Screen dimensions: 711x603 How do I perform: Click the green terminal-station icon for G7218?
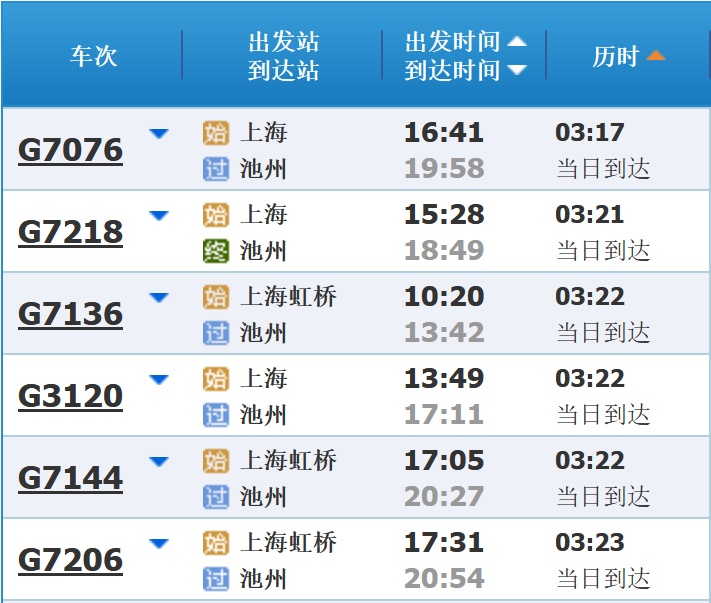pyautogui.click(x=215, y=250)
